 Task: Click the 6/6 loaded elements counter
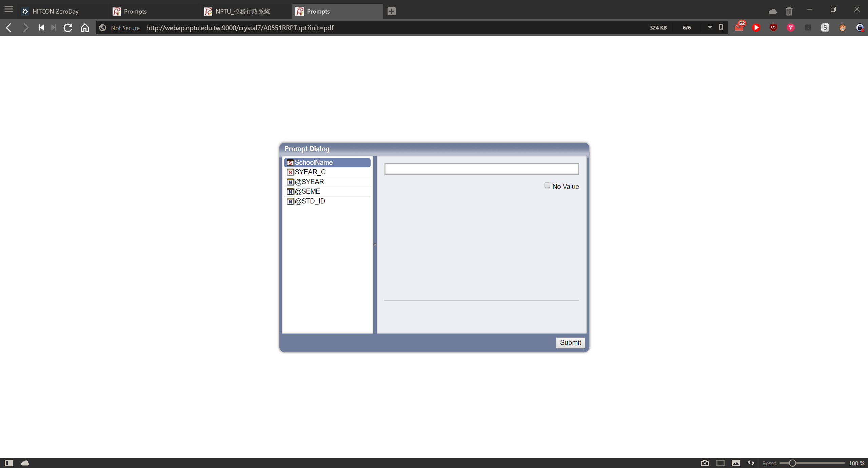[687, 28]
